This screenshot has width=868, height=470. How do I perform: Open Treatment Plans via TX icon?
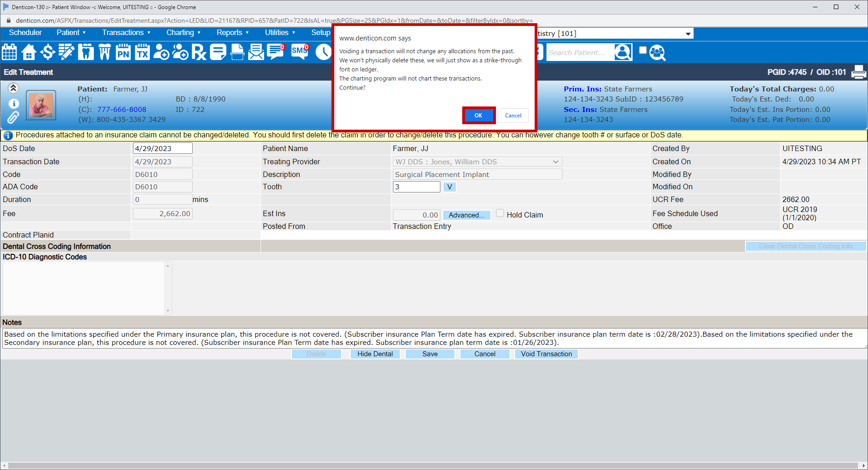pos(142,52)
